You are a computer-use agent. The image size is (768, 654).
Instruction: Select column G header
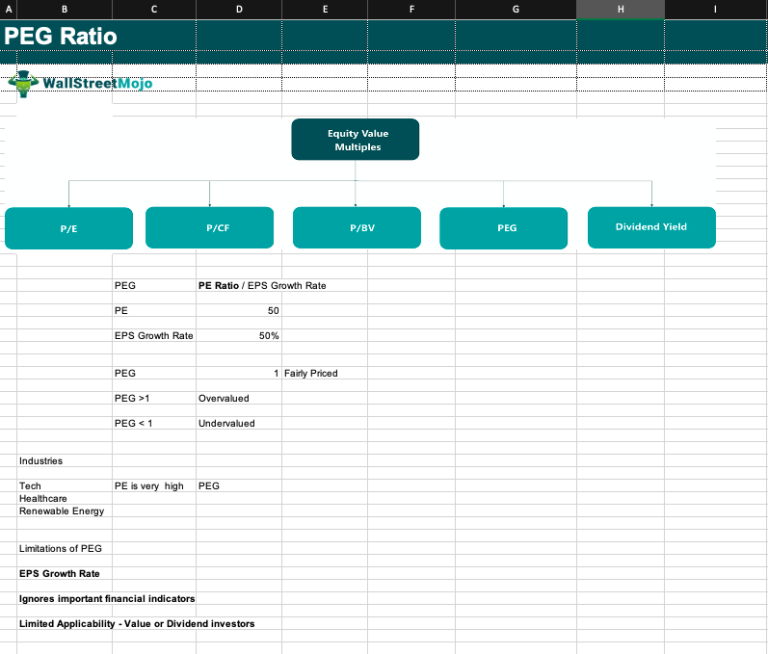coord(516,9)
